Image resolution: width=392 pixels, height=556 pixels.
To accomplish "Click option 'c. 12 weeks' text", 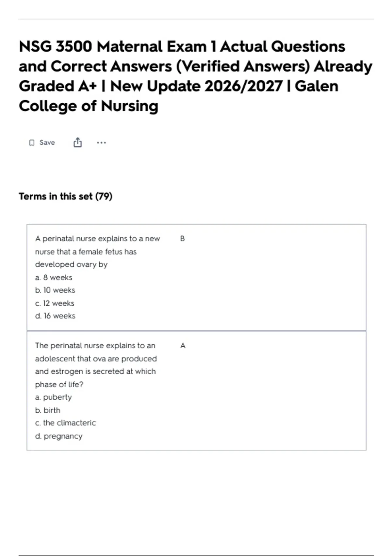I will pos(55,303).
